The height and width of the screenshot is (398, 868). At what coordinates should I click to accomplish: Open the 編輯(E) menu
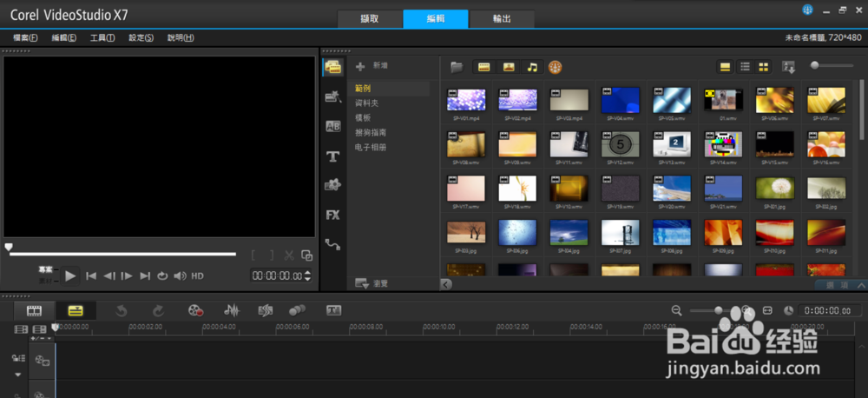[x=63, y=37]
